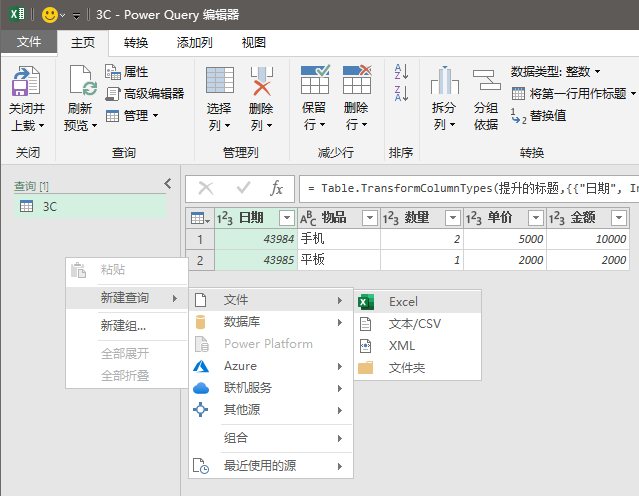Viewport: 639px width, 496px height.
Task: Click the Close & Load icon
Action: click(26, 81)
